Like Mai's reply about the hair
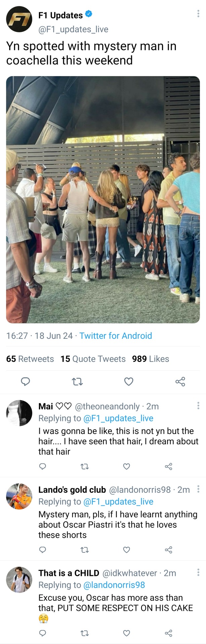Viewport: 206px width, 644px height. tap(126, 466)
